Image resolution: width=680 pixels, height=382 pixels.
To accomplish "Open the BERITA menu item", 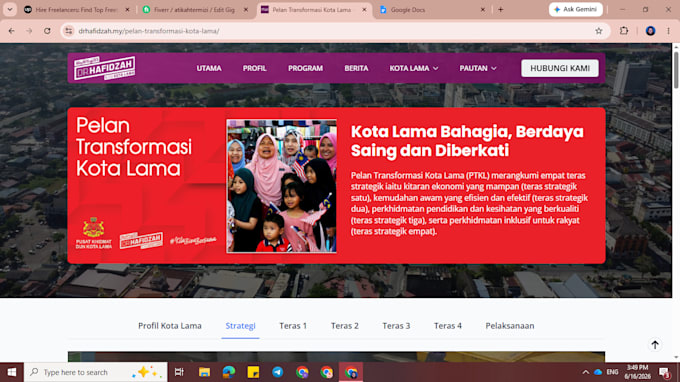I will [x=356, y=68].
